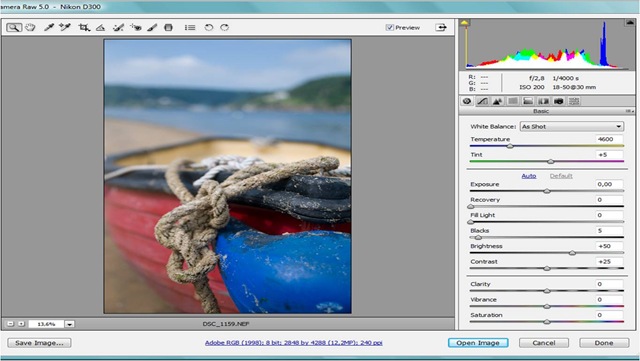Click the ISO 200 readout
640x361 pixels.
pyautogui.click(x=531, y=87)
